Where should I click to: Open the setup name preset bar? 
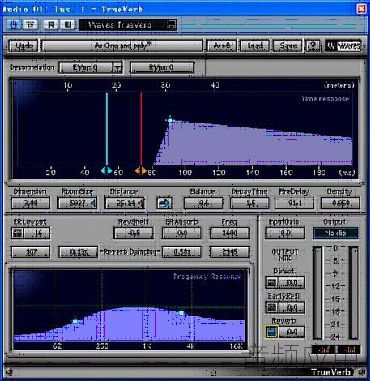(x=122, y=46)
